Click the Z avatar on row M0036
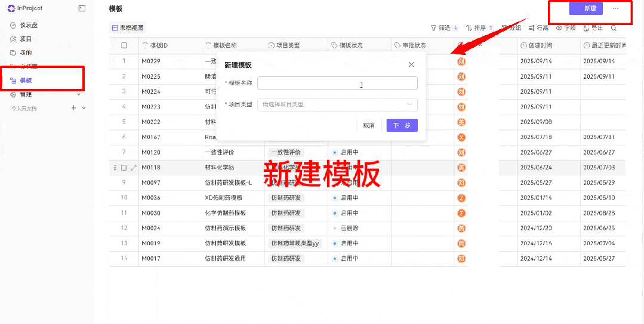 [461, 198]
